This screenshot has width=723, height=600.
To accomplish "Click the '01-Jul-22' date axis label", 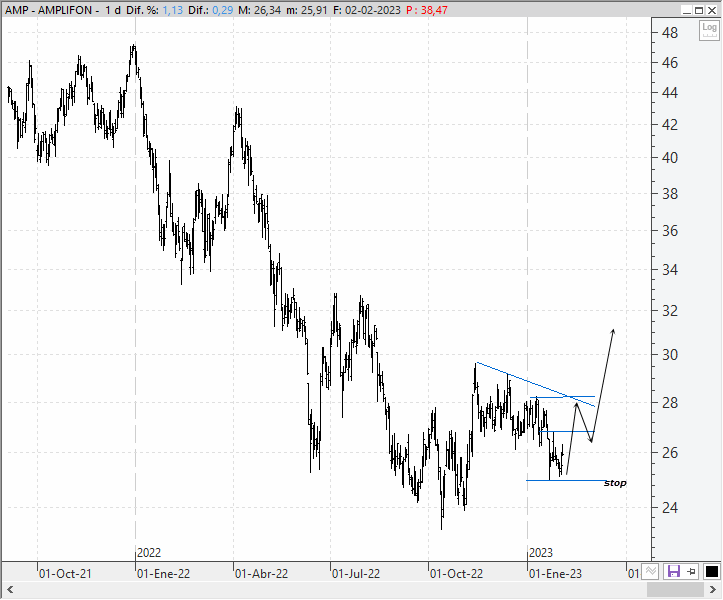I will (356, 574).
